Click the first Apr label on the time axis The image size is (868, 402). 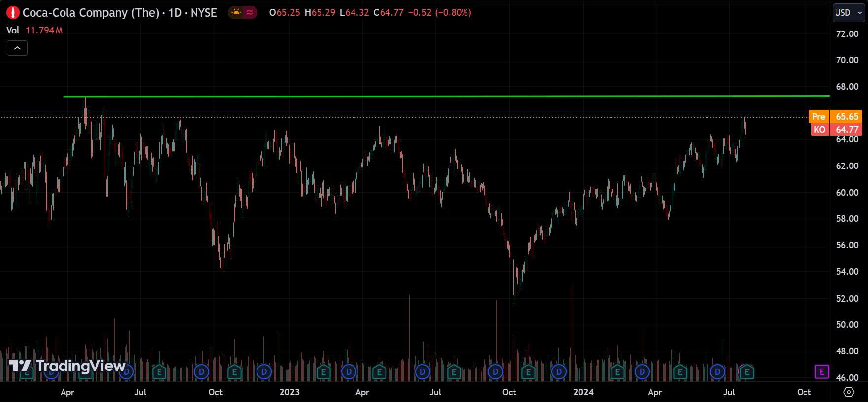tap(67, 392)
